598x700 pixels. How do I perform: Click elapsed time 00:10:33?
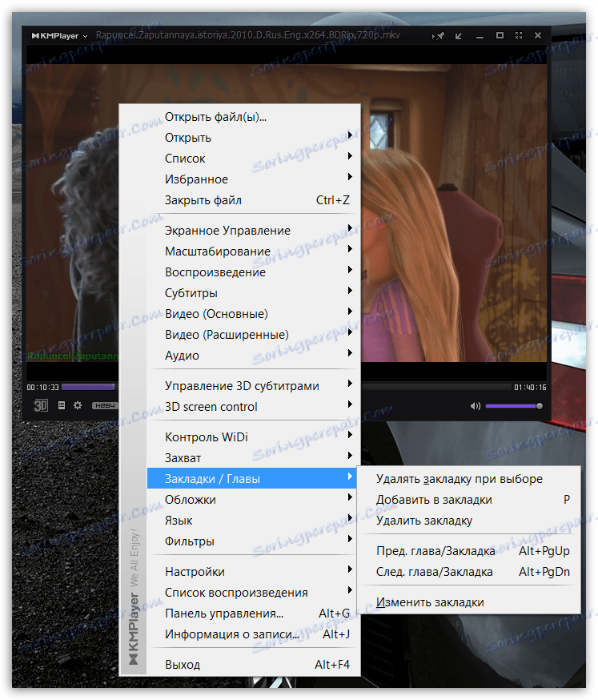pos(42,387)
